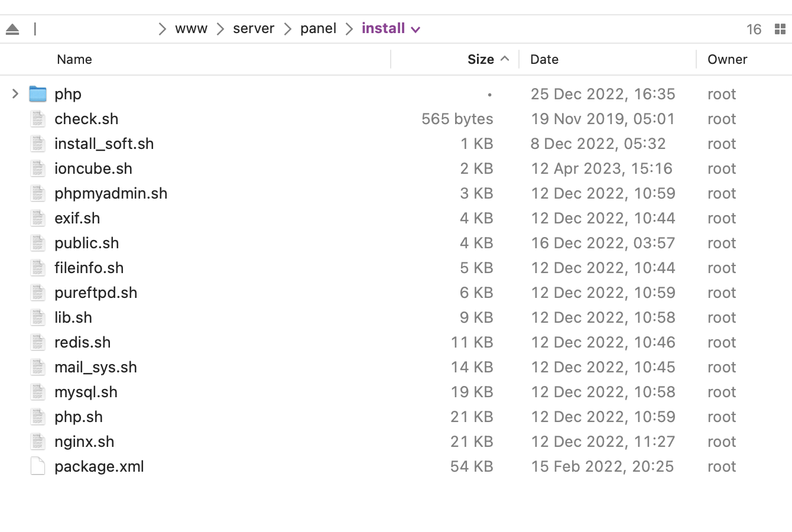Click the ioncube.sh script icon
The height and width of the screenshot is (532, 792).
coord(38,168)
